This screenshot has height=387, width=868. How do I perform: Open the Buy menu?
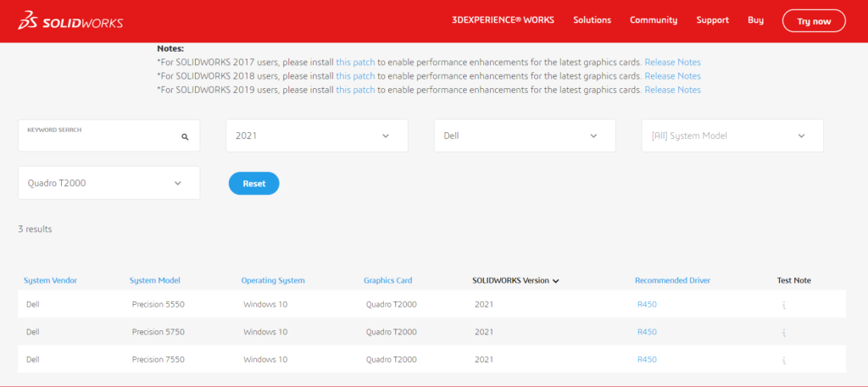755,20
